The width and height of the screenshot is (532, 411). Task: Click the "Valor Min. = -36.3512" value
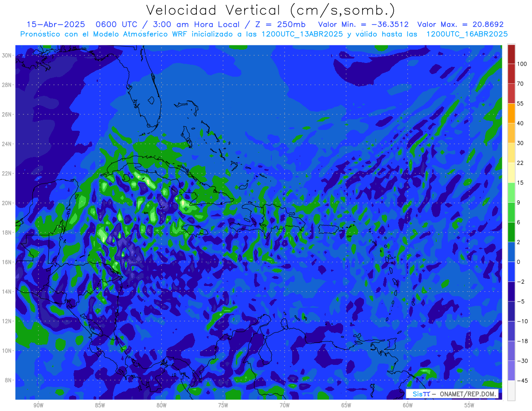[x=364, y=24]
